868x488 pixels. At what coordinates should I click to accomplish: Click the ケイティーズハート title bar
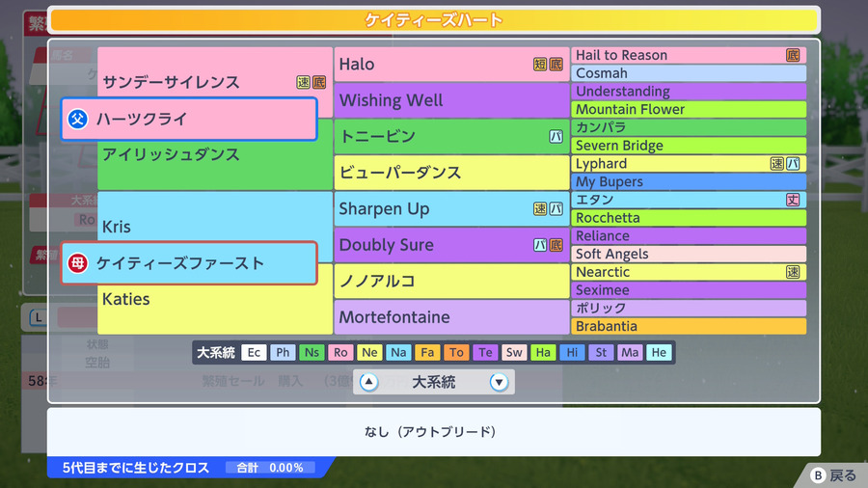tap(434, 20)
